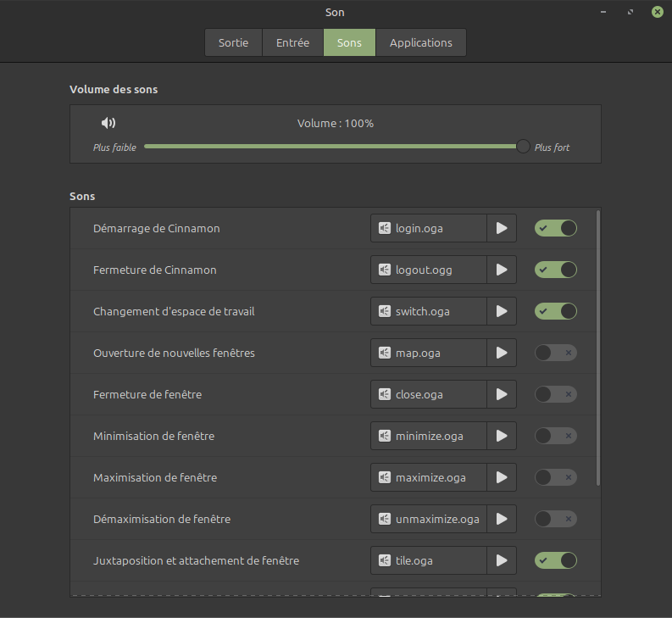Preview the switch.oga workspace sound
The width and height of the screenshot is (672, 618).
click(x=502, y=311)
